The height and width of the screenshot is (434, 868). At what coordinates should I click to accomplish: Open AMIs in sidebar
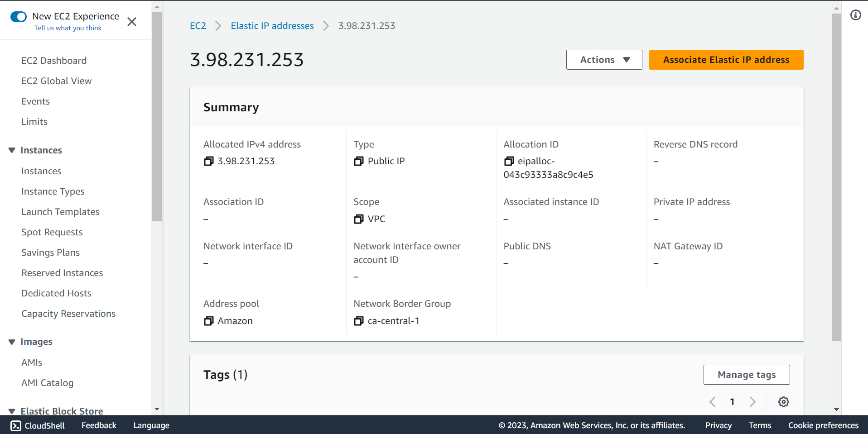(32, 362)
